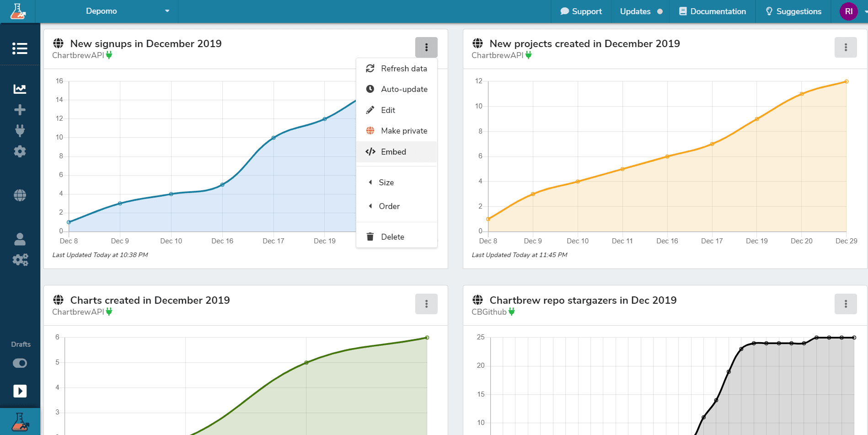The height and width of the screenshot is (435, 868).
Task: Click the RI user avatar
Action: point(848,11)
